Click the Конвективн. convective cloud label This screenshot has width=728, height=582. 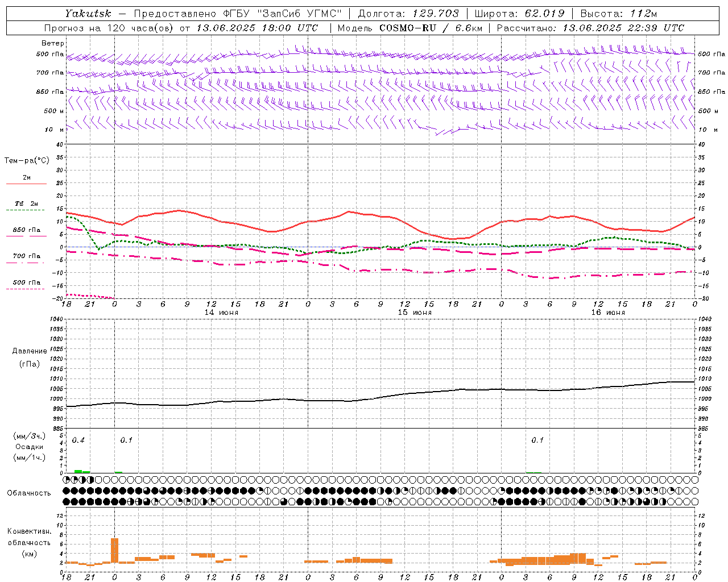(x=29, y=531)
